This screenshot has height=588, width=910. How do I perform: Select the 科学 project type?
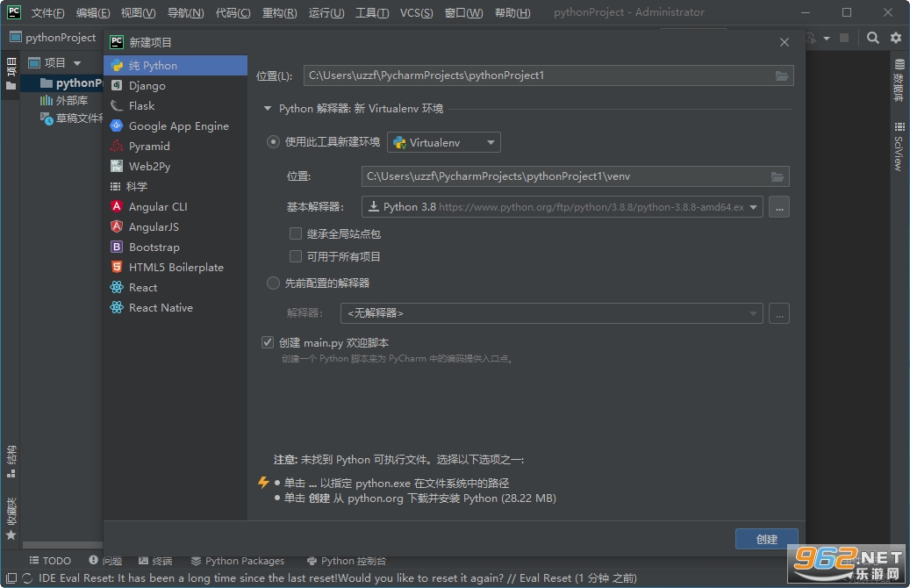(x=176, y=186)
